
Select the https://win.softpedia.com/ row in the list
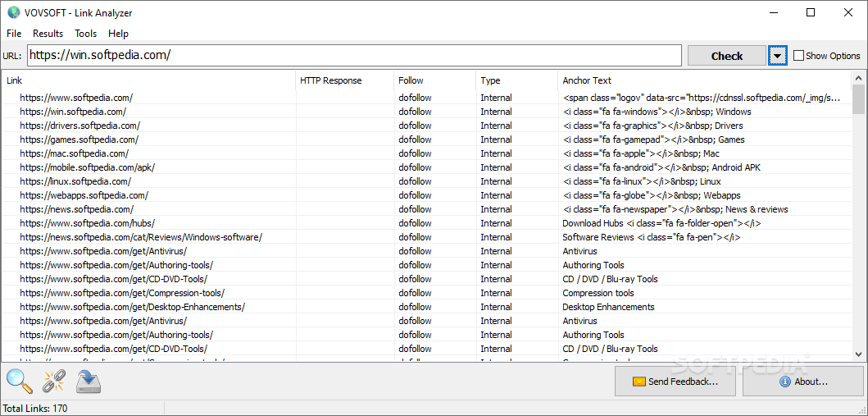click(426, 112)
